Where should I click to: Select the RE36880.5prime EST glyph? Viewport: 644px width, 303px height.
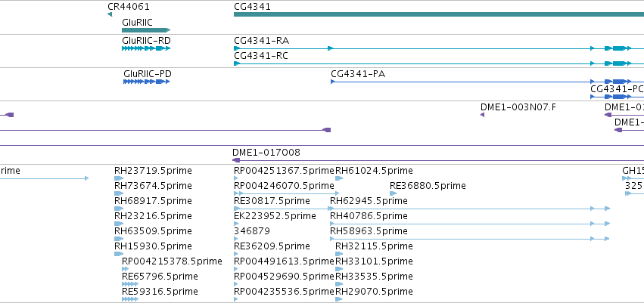pos(393,193)
